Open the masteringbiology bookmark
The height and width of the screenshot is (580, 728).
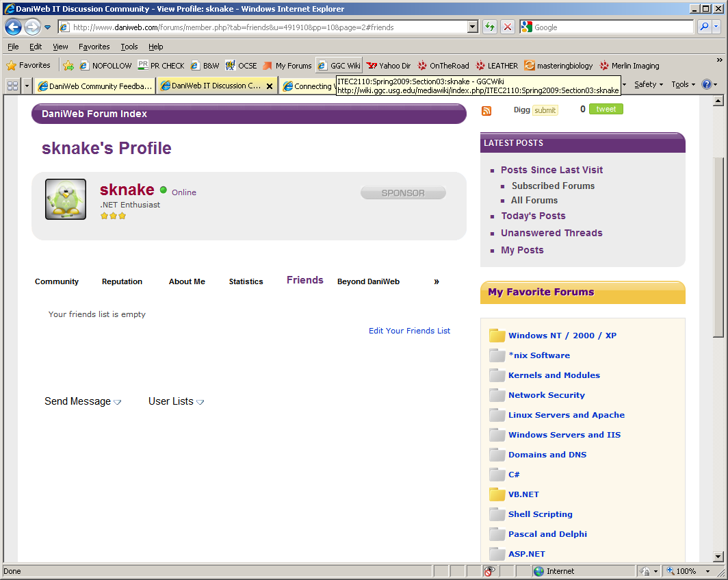click(558, 66)
